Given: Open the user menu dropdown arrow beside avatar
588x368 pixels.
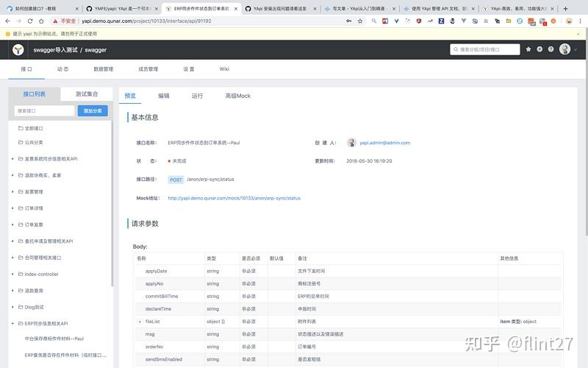Looking at the screenshot, I should [576, 49].
